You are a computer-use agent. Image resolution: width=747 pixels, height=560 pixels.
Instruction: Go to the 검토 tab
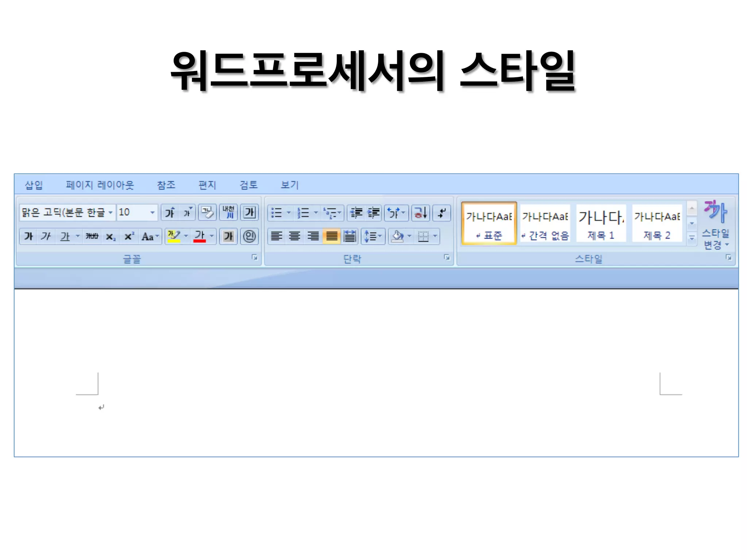click(248, 185)
